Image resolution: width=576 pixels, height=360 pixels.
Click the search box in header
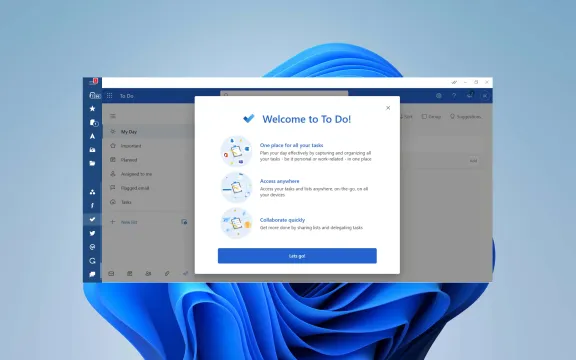tap(284, 94)
